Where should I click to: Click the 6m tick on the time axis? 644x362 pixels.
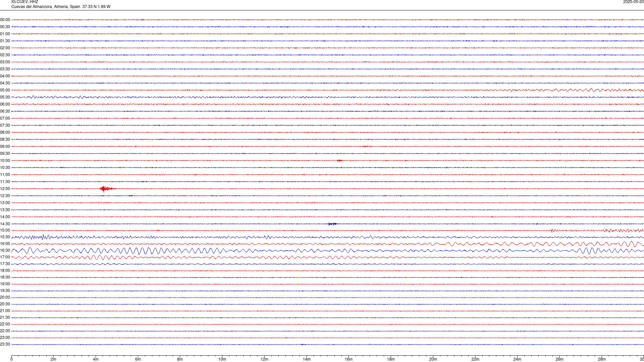[138, 359]
